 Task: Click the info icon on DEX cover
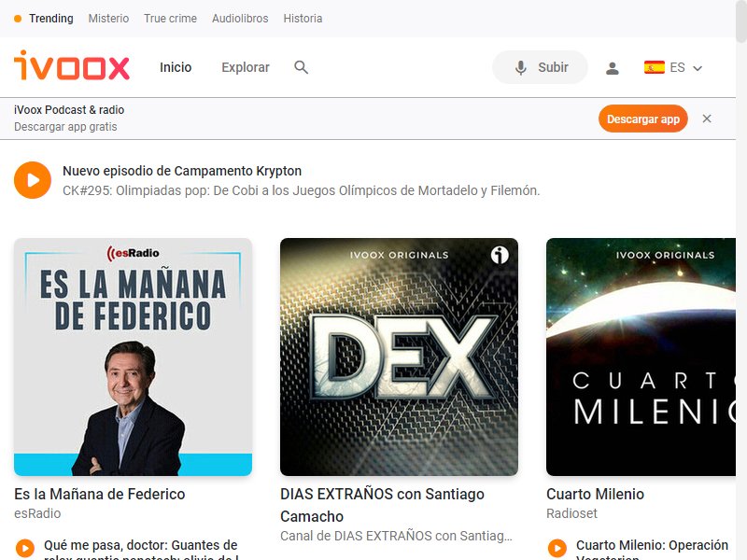click(500, 255)
